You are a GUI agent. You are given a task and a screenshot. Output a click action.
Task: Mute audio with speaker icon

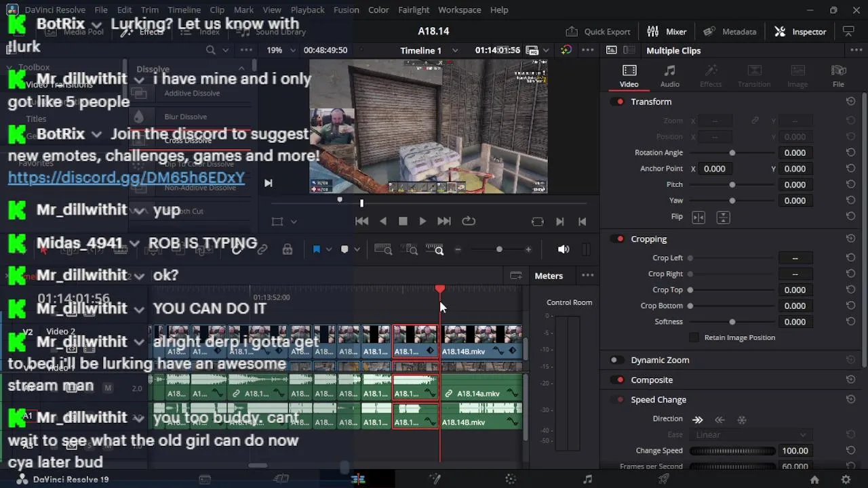[564, 249]
